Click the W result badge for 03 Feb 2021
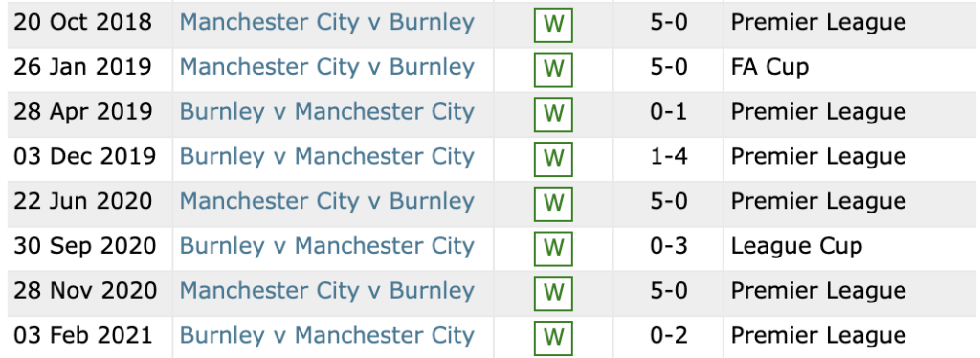Screen dimensions: 980x358 [x=553, y=337]
